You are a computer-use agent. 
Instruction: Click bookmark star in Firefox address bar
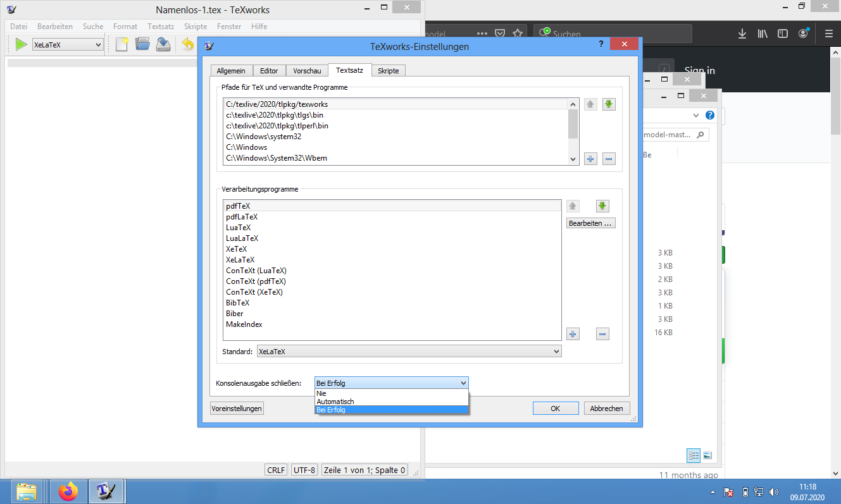tap(517, 34)
